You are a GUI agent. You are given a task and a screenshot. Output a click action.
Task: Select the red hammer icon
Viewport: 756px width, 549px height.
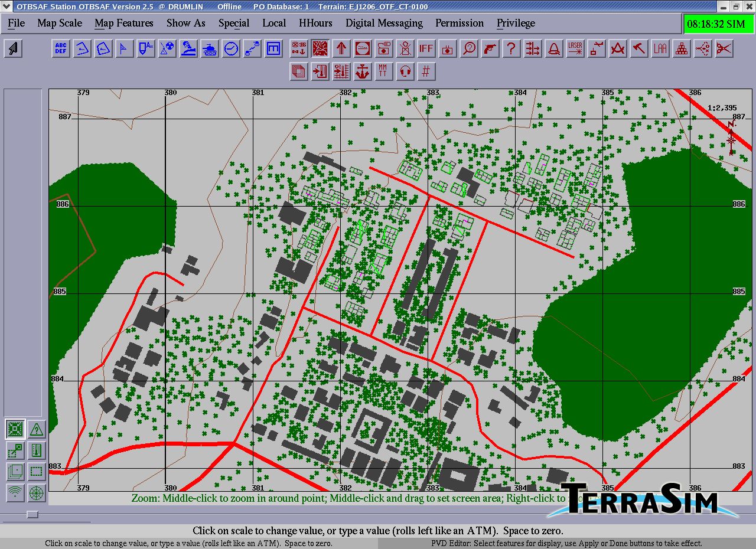pos(639,48)
